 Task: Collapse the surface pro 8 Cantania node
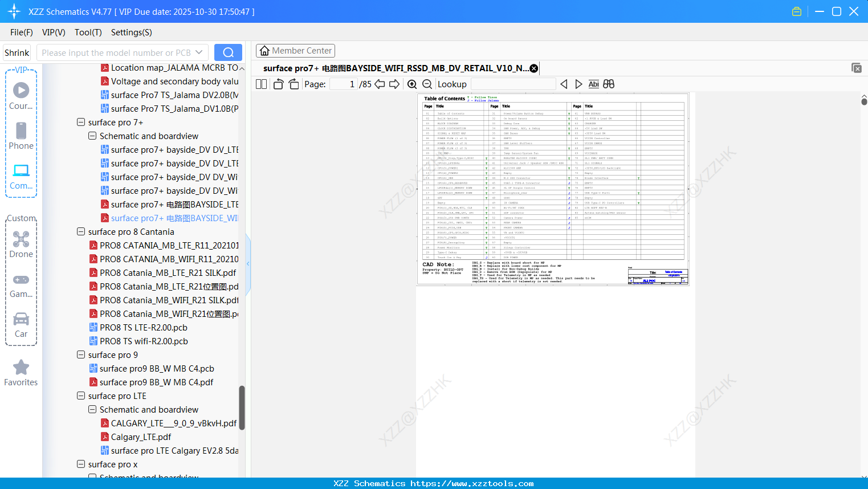point(81,231)
